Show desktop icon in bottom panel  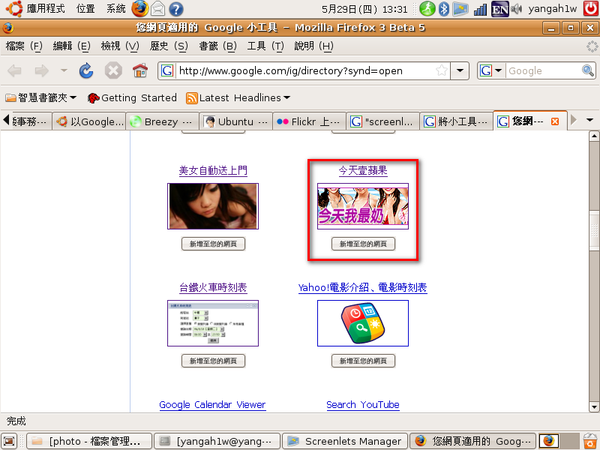click(9, 441)
